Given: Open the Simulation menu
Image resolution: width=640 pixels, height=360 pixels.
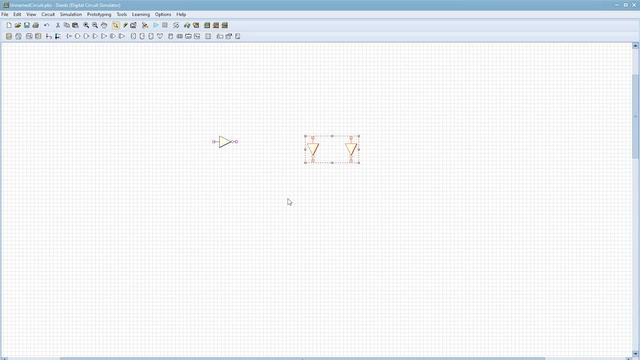Looking at the screenshot, I should point(71,14).
